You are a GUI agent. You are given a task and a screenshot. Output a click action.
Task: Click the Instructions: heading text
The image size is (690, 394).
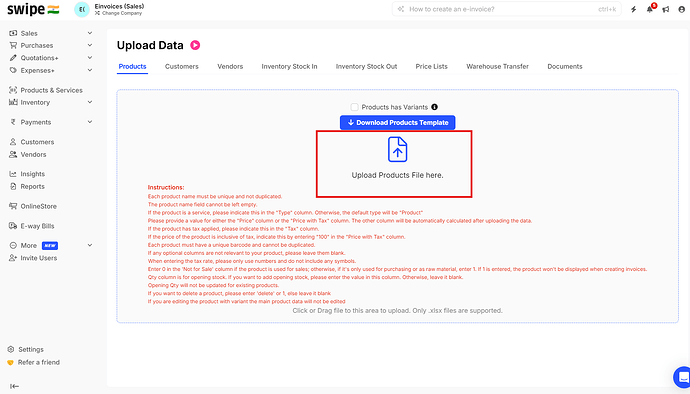166,188
